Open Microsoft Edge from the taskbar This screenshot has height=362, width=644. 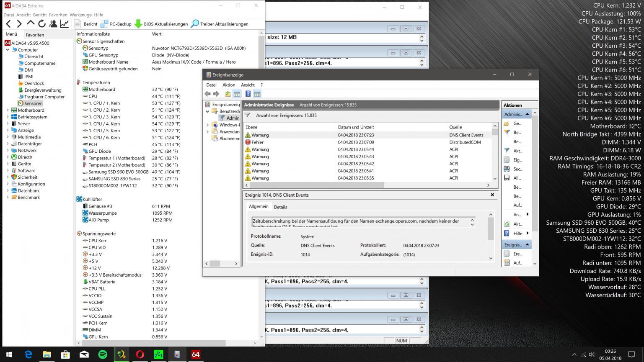click(x=28, y=354)
